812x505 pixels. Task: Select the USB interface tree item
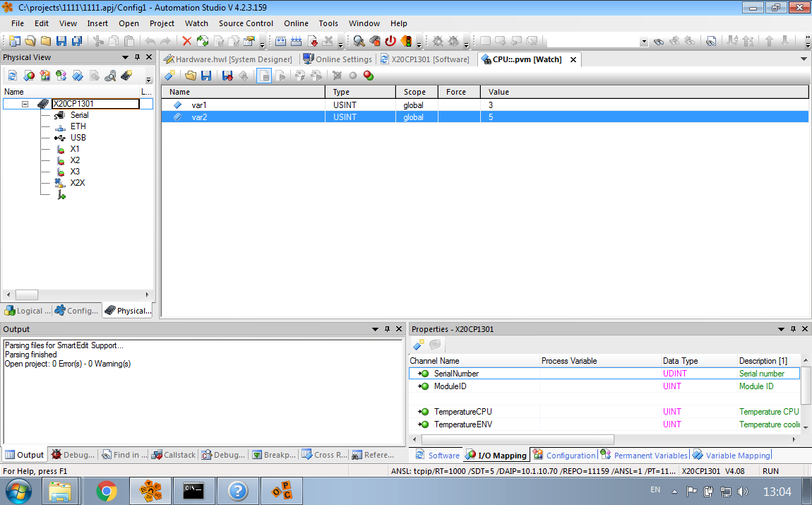tap(78, 138)
